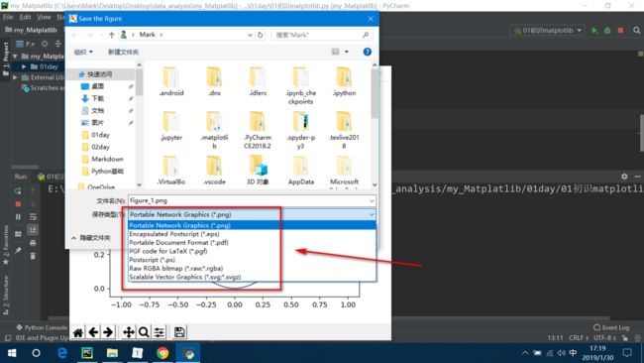Click the PyCharm icon in taskbar

click(87, 353)
